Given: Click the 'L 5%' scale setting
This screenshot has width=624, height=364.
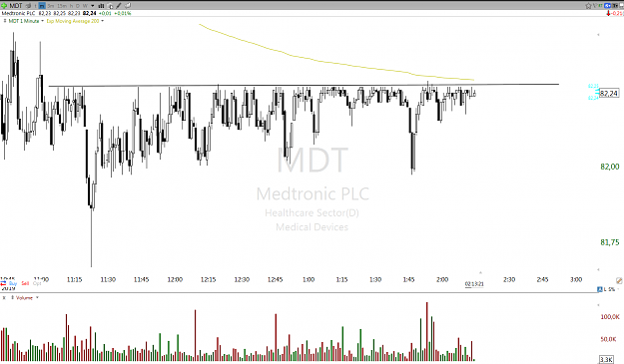Looking at the screenshot, I should pos(609,289).
